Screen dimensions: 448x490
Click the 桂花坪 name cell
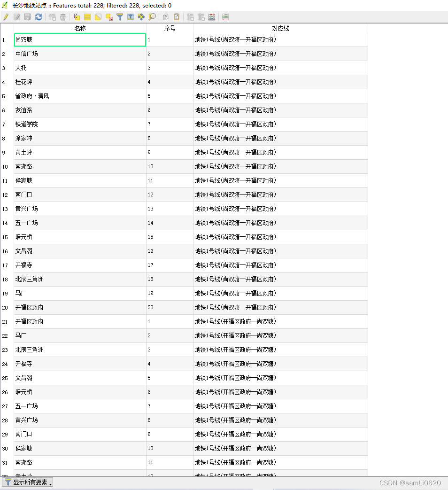tap(80, 82)
